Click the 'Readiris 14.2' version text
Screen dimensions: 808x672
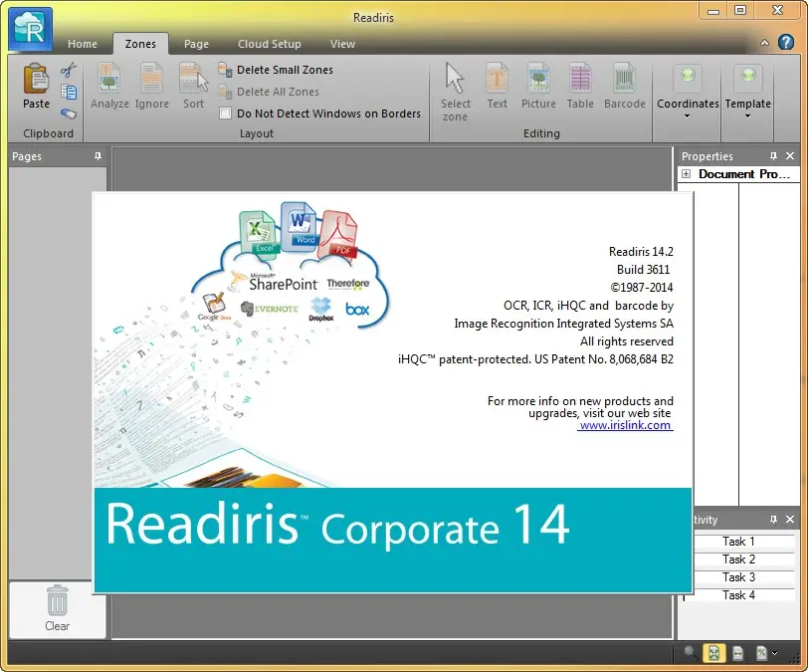641,252
